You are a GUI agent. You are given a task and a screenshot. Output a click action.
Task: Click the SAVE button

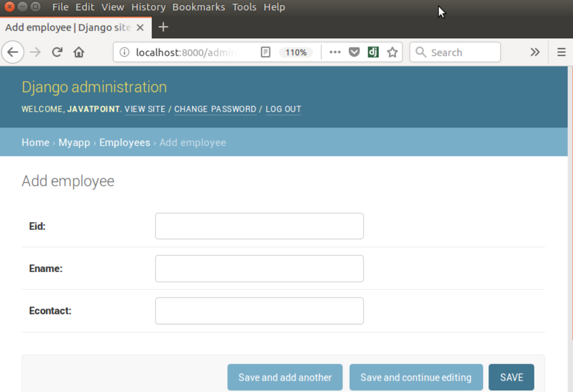point(511,377)
